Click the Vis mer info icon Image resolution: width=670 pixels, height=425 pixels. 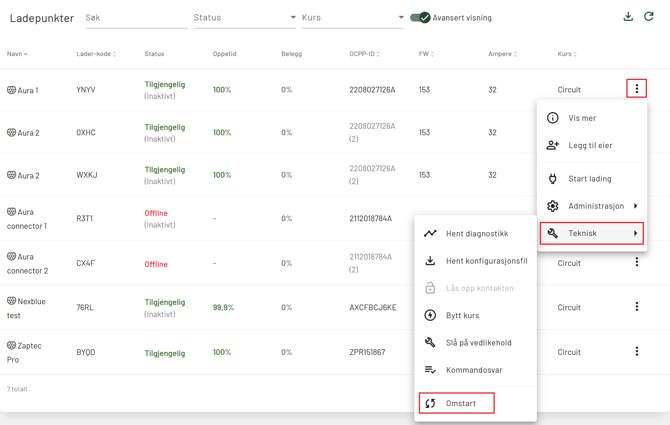[553, 118]
